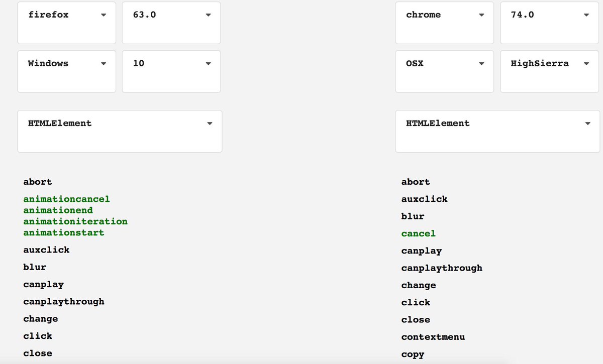603x364 pixels.
Task: Open the Windows OS dropdown
Action: [66, 71]
